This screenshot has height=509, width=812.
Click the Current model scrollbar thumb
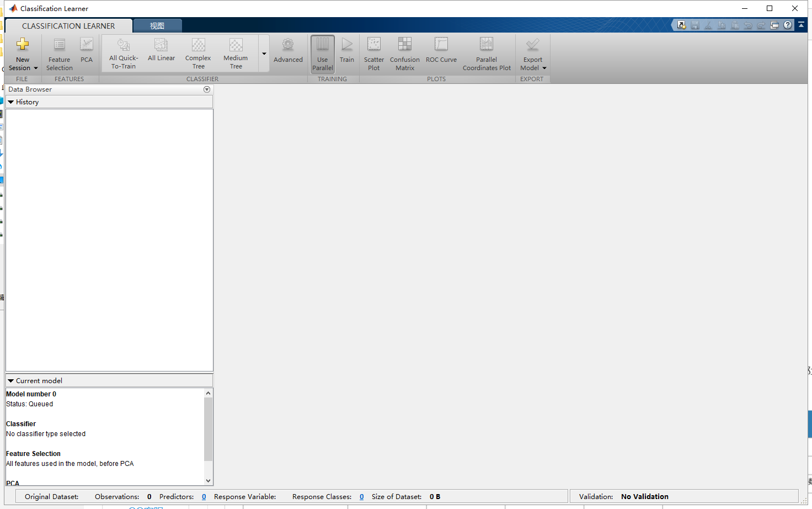pos(208,429)
